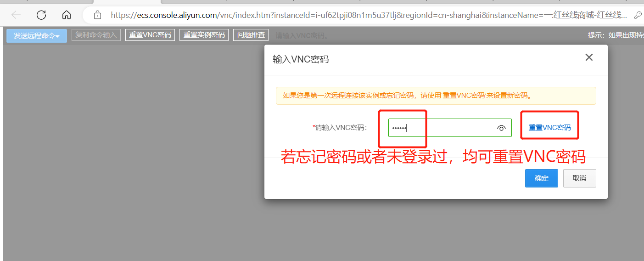Click the 取消 button
The height and width of the screenshot is (261, 644).
tap(580, 178)
